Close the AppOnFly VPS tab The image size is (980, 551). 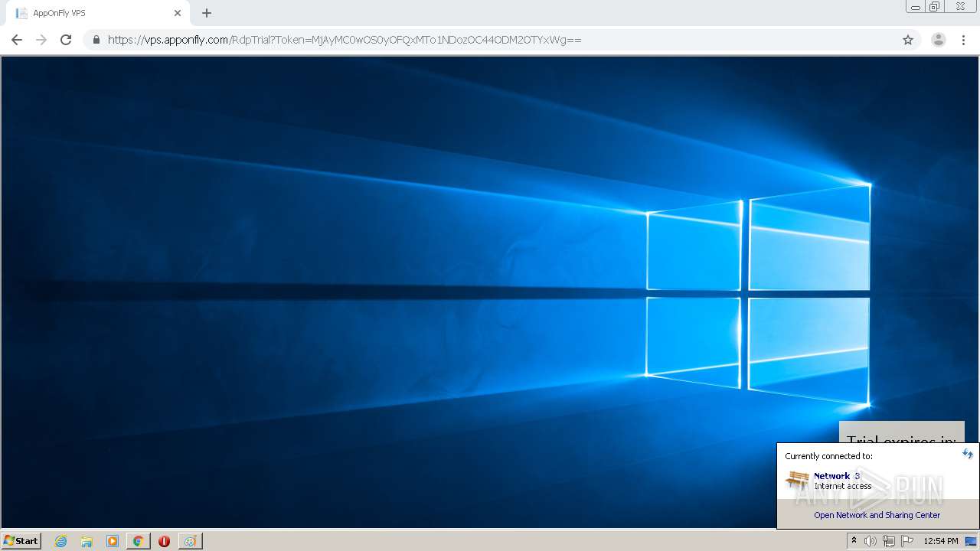[x=178, y=13]
